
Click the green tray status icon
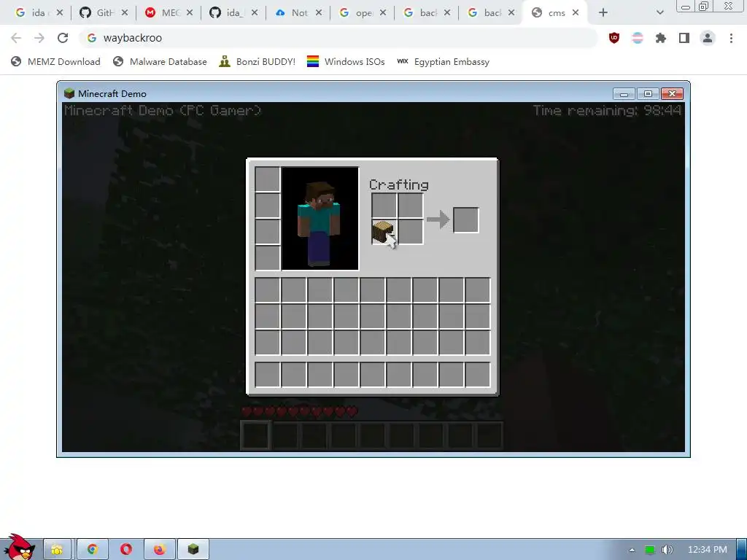click(x=649, y=550)
